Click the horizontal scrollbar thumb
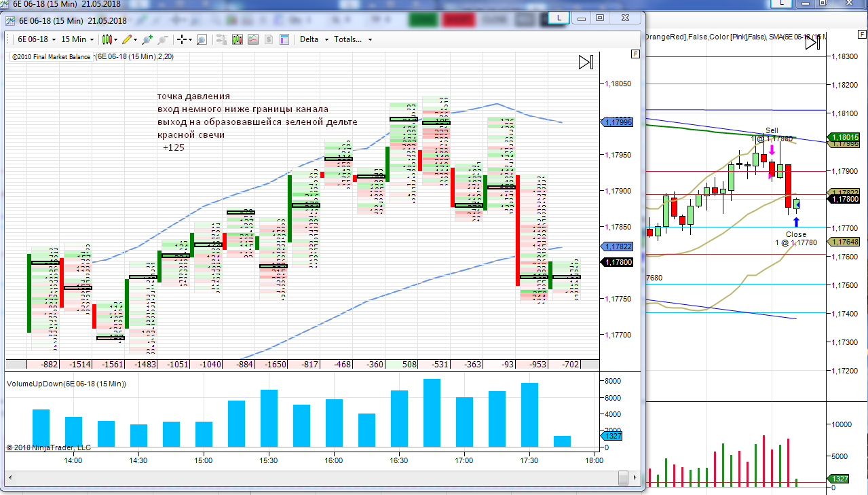Viewport: 868px width, 495px height. [623, 479]
